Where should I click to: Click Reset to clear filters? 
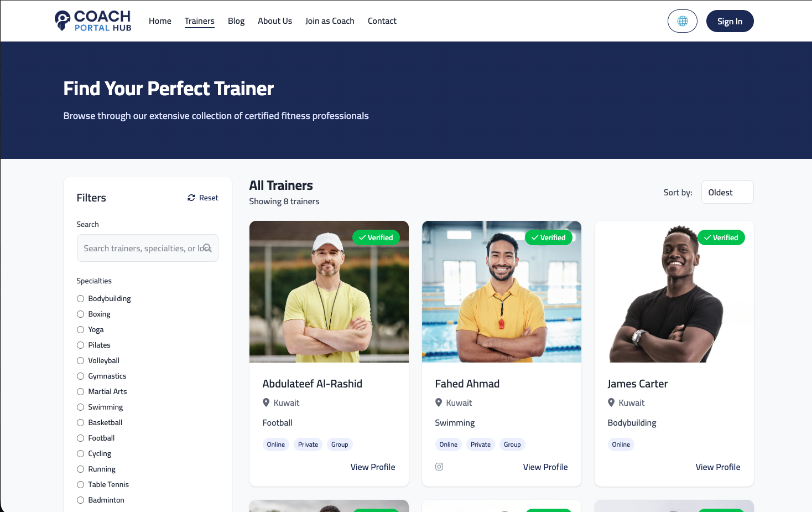pyautogui.click(x=208, y=197)
